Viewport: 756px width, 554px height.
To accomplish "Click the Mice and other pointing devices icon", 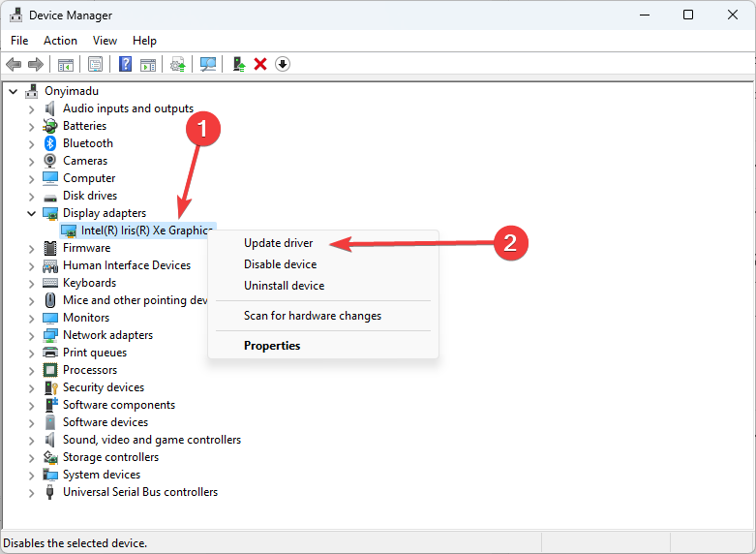I will pyautogui.click(x=50, y=300).
